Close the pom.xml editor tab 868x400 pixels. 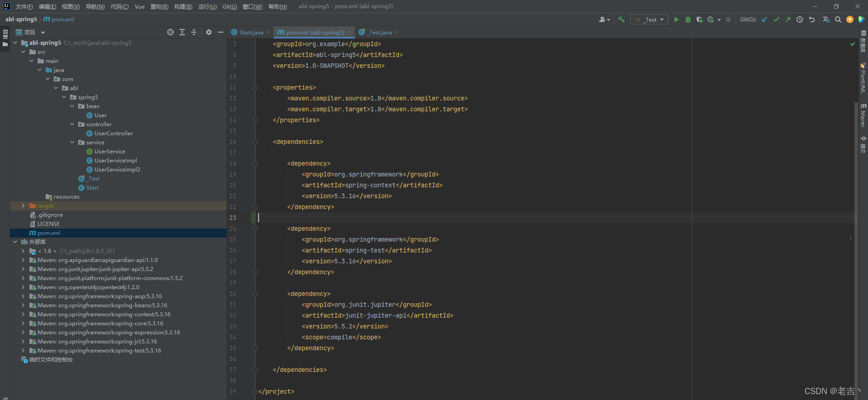pos(349,32)
